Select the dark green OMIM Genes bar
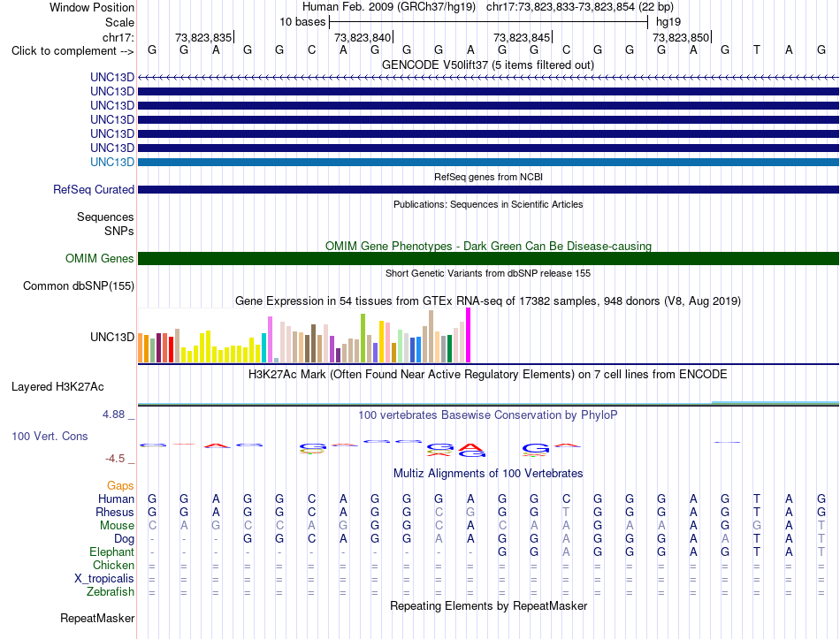Screen dimensions: 840x639 (488, 259)
